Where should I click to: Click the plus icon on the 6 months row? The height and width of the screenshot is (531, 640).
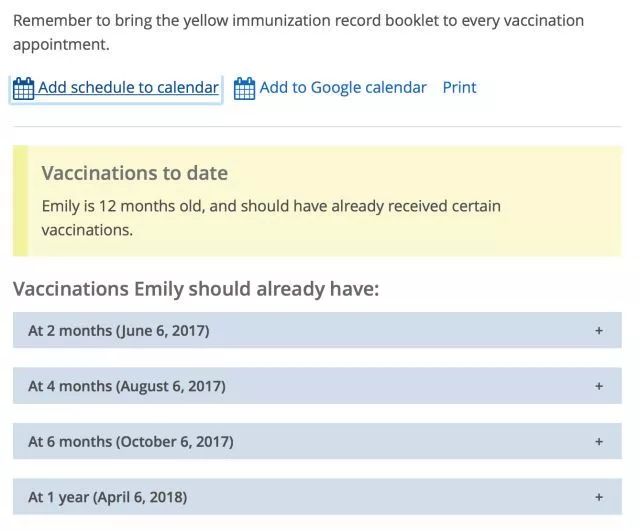click(599, 441)
